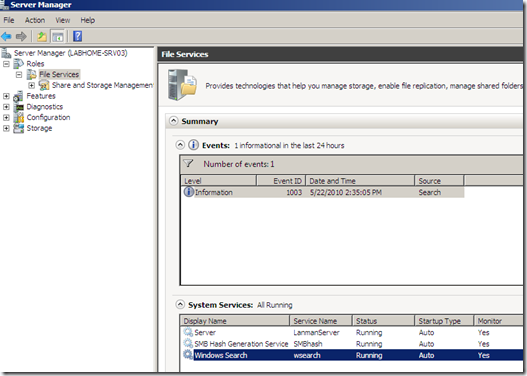
Task: Open the Help menu
Action: click(x=87, y=20)
